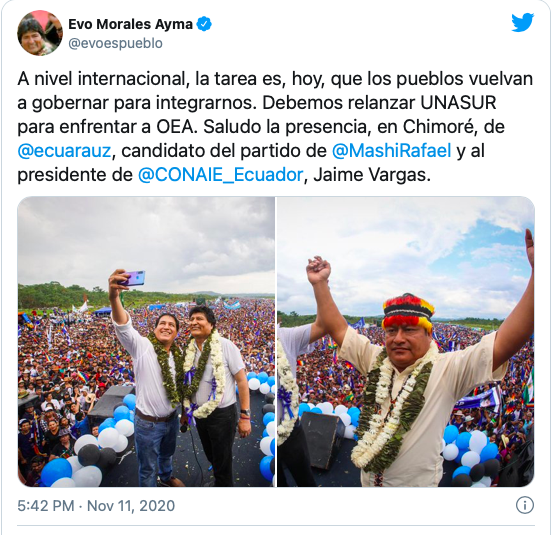The image size is (555, 535).
Task: Click the word UNASUR in the tweet
Action: (458, 103)
